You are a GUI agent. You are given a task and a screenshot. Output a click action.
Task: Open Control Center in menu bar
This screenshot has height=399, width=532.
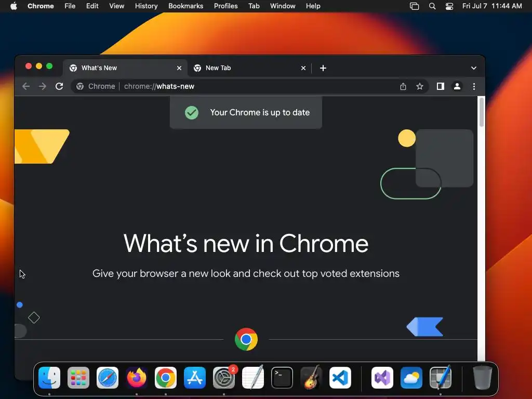tap(449, 6)
